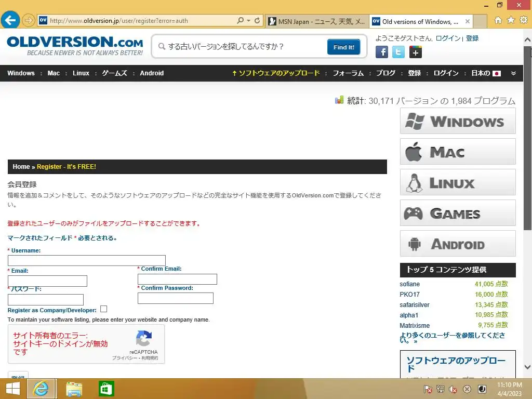Click the Google plus icon in header
This screenshot has height=399, width=532.
415,52
